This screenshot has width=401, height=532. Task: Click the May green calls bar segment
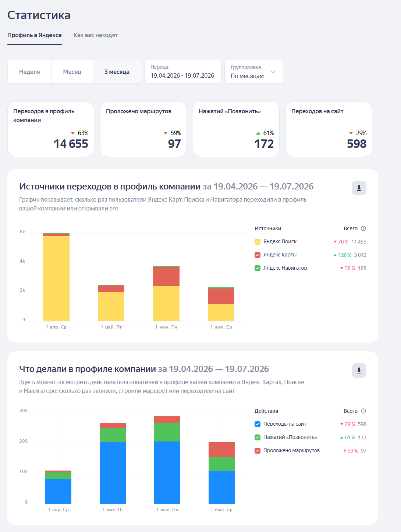113,435
